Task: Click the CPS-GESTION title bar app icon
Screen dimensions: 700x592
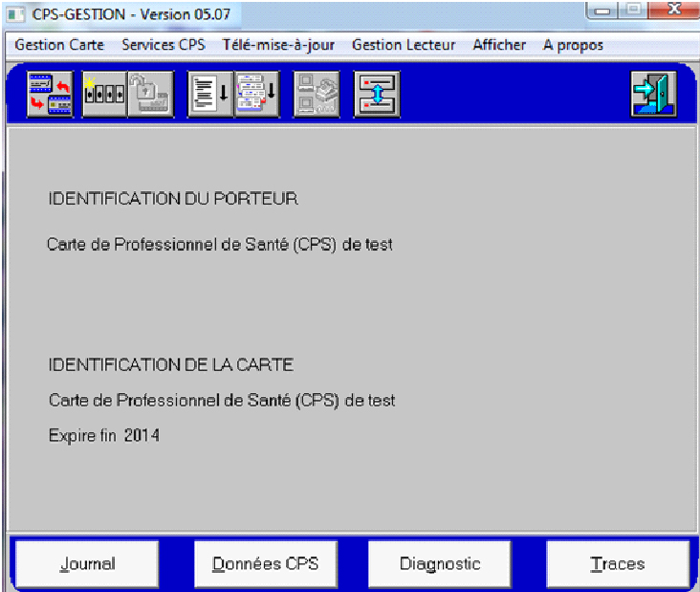Action: (15, 14)
